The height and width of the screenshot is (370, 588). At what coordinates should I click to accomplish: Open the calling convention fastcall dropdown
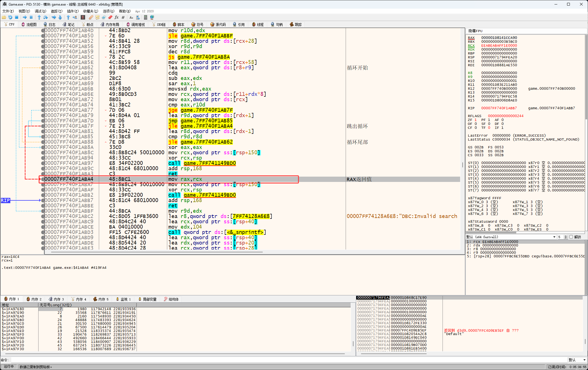pyautogui.click(x=554, y=237)
